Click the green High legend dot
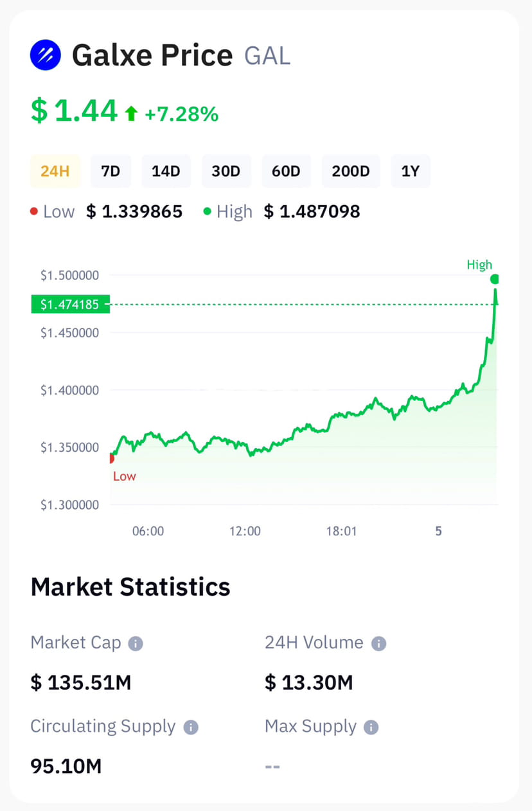This screenshot has width=532, height=811. [207, 211]
